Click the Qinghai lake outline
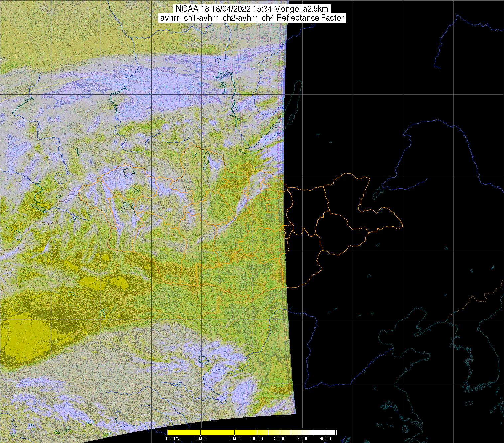This screenshot has height=443, width=504. [202, 360]
